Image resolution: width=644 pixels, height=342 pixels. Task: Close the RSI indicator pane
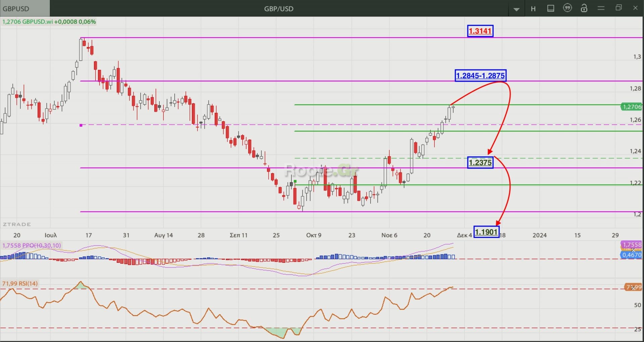pyautogui.click(x=633, y=288)
